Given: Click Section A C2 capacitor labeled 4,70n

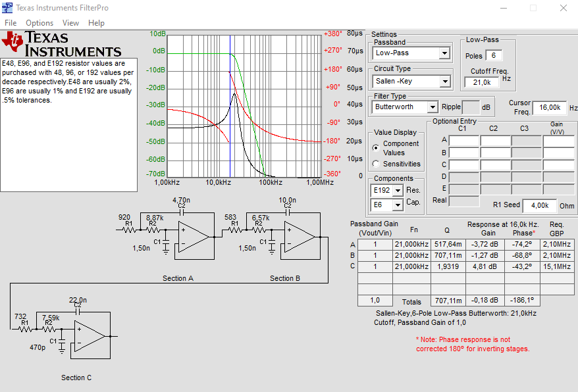Looking at the screenshot, I should point(181,212).
